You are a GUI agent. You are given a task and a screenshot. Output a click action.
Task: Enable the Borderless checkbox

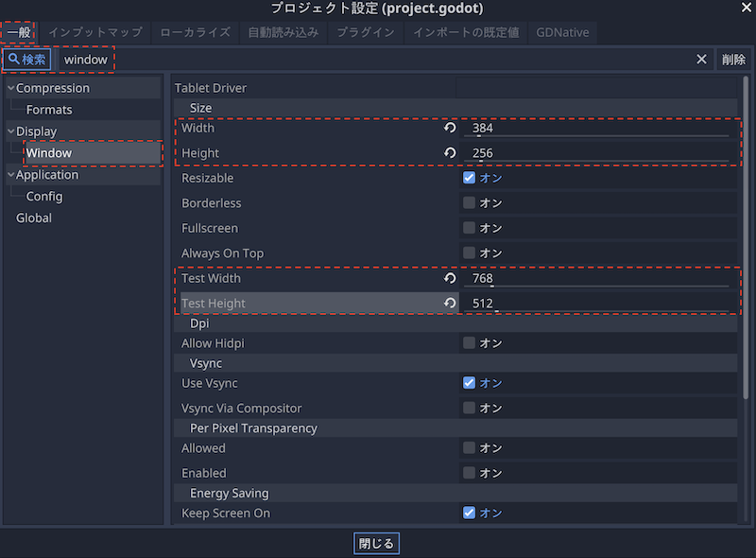[469, 203]
